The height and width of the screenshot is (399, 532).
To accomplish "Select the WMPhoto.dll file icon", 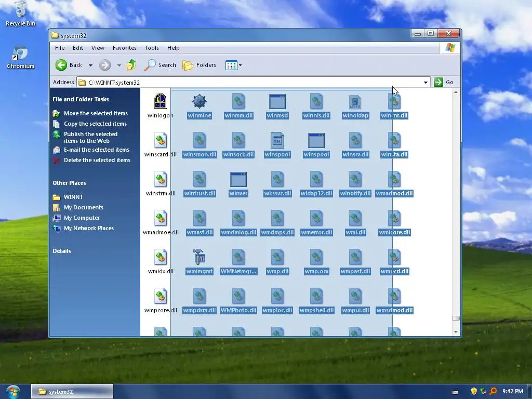I will pyautogui.click(x=238, y=296).
